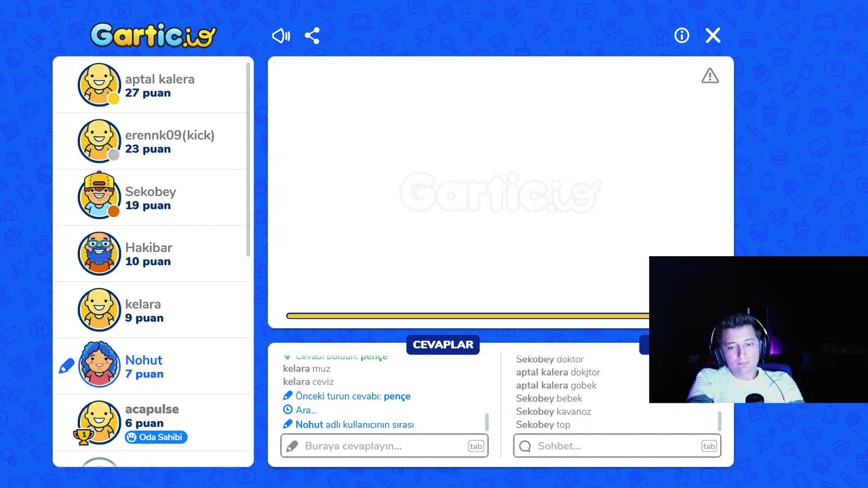Select player name kelara in list
This screenshot has height=488, width=868.
click(x=143, y=304)
